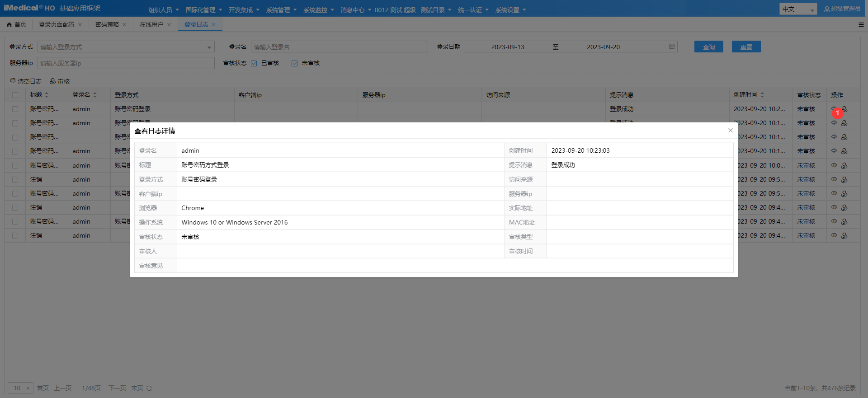Switch to the 在线用户 tab

(x=151, y=24)
